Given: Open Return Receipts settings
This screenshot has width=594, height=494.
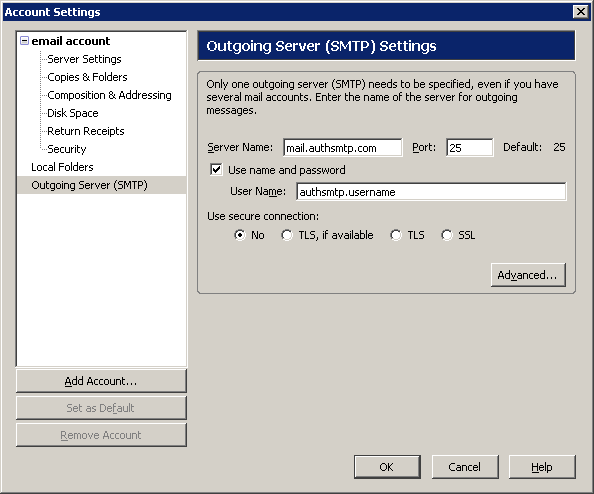Looking at the screenshot, I should pyautogui.click(x=86, y=131).
